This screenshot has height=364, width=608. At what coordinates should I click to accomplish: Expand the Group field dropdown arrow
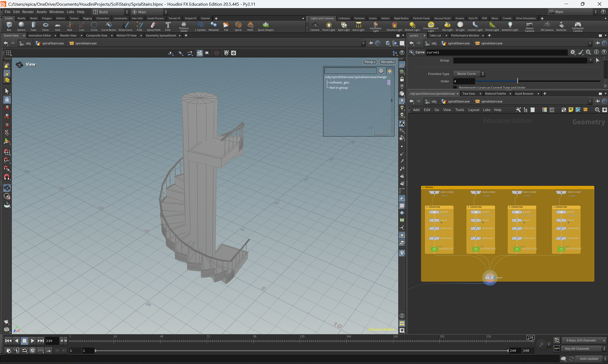click(591, 60)
